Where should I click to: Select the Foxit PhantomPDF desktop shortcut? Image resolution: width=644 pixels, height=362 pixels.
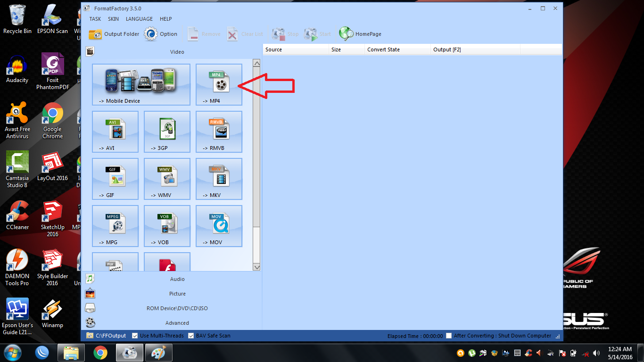(x=52, y=72)
